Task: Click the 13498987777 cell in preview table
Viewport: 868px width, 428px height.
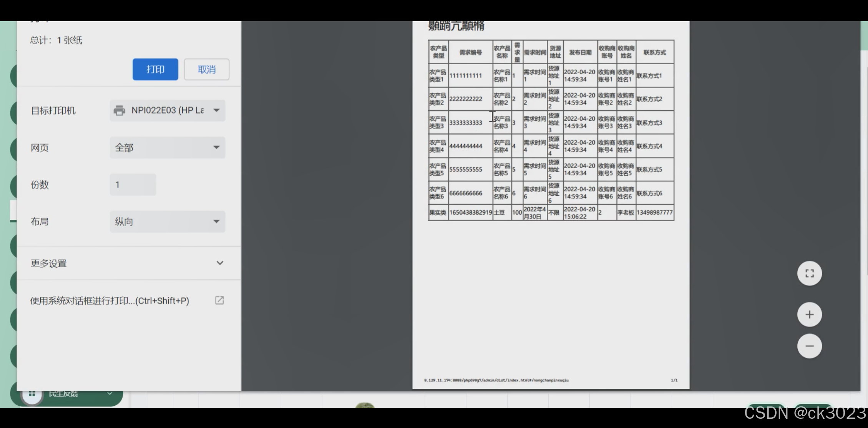Action: coord(654,213)
